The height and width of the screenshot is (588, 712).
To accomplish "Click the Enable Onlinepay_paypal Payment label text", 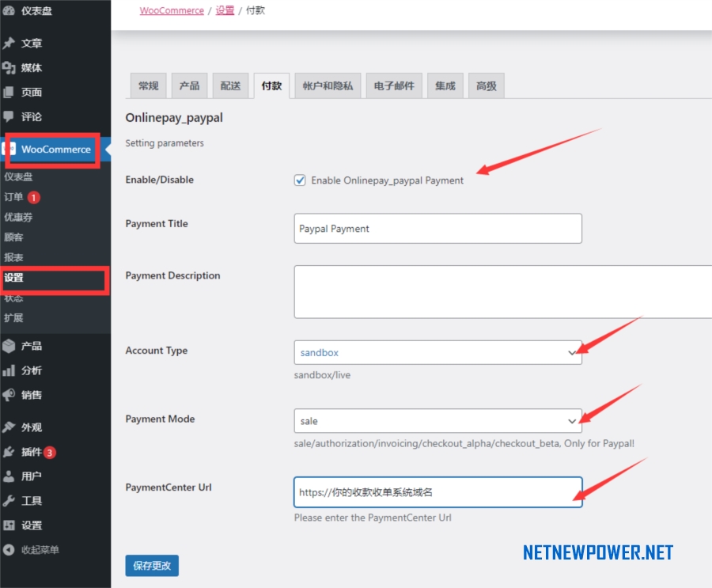I will [388, 180].
